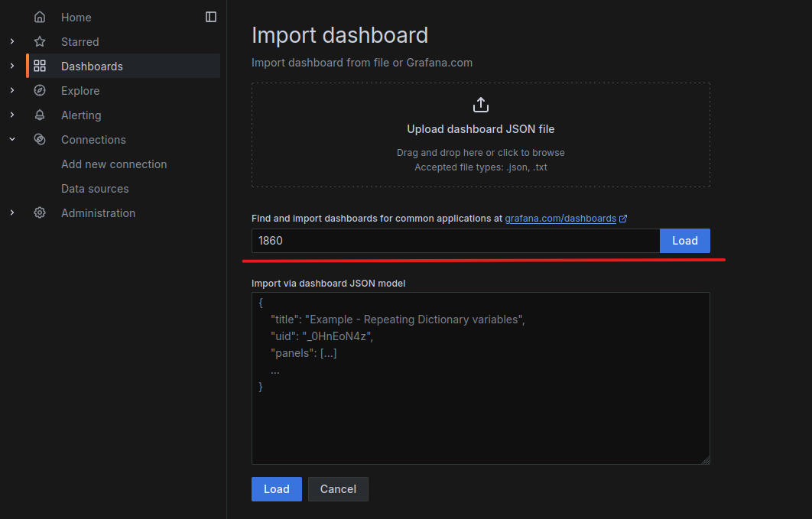Open Data sources menu item

click(95, 189)
